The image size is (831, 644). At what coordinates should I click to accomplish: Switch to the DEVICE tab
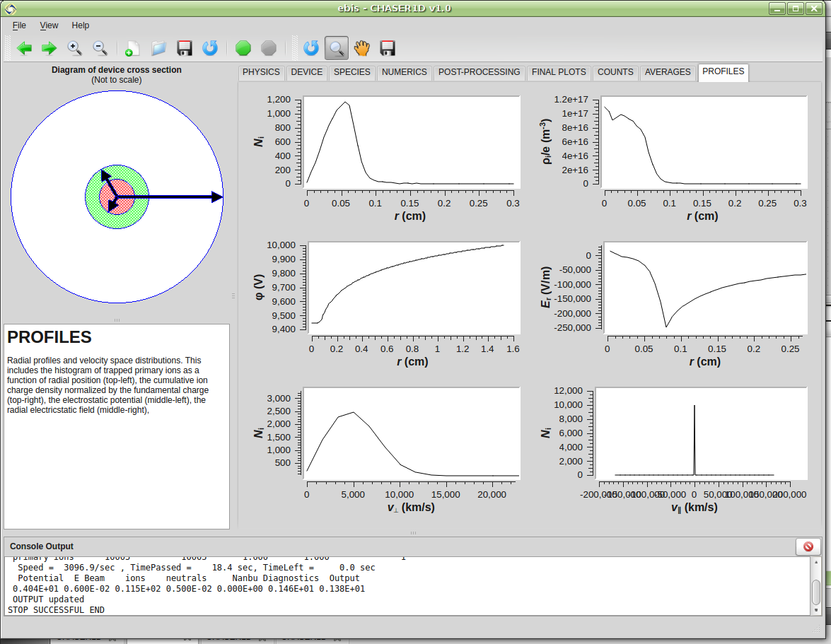pyautogui.click(x=307, y=72)
